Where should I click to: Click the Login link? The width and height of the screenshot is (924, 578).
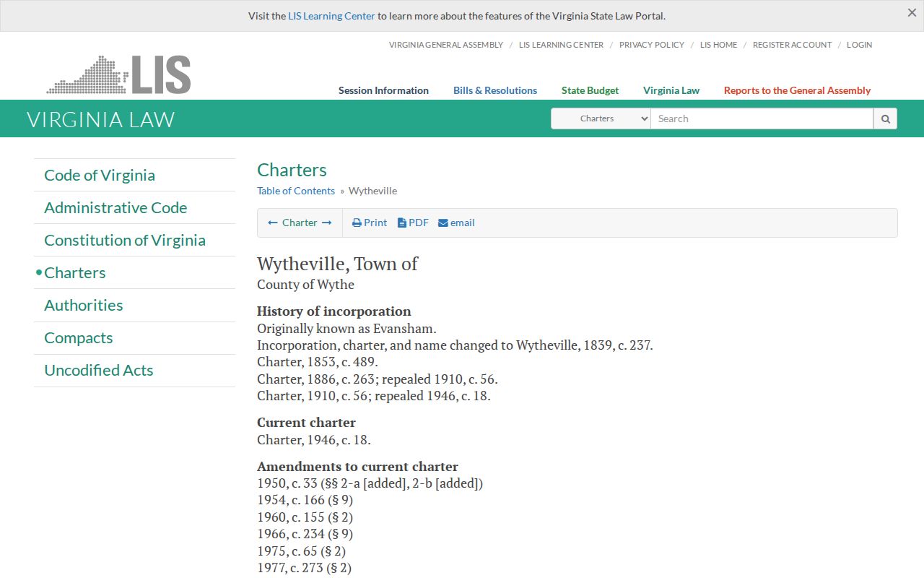coord(859,45)
